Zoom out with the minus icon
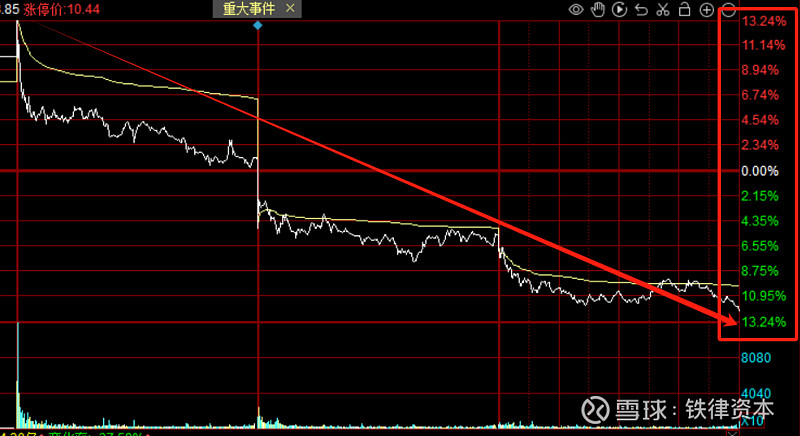Image resolution: width=800 pixels, height=436 pixels. pyautogui.click(x=729, y=10)
